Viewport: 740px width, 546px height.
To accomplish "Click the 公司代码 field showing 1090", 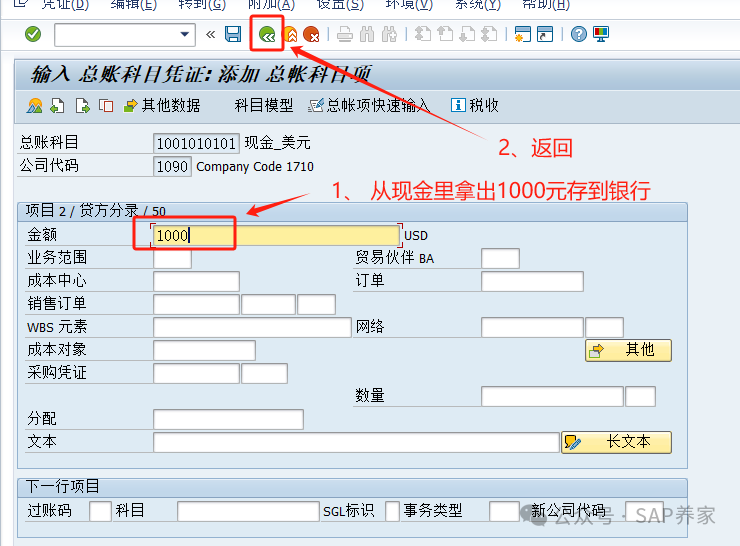I will (172, 166).
